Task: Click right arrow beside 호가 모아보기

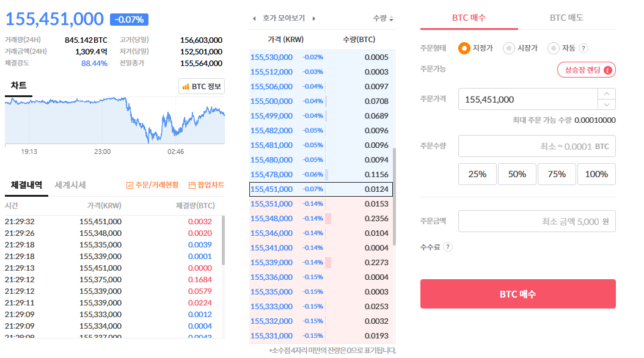Action: (x=314, y=18)
